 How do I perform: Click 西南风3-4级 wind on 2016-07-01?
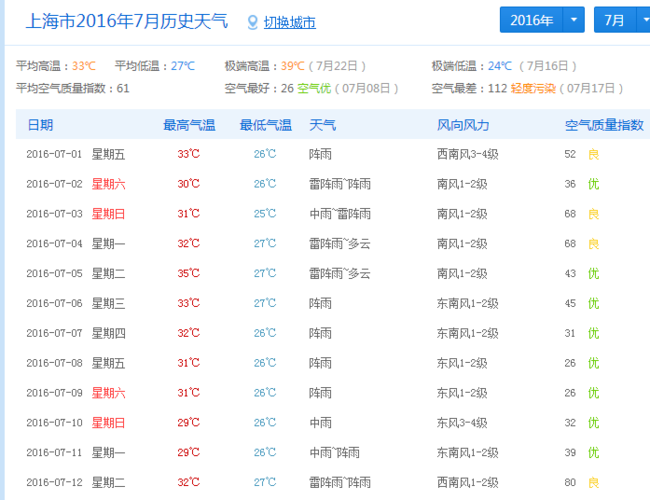coord(468,154)
